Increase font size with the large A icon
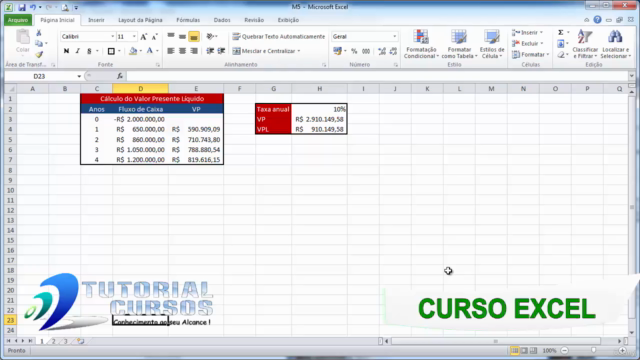The width and height of the screenshot is (640, 360). pyautogui.click(x=144, y=37)
